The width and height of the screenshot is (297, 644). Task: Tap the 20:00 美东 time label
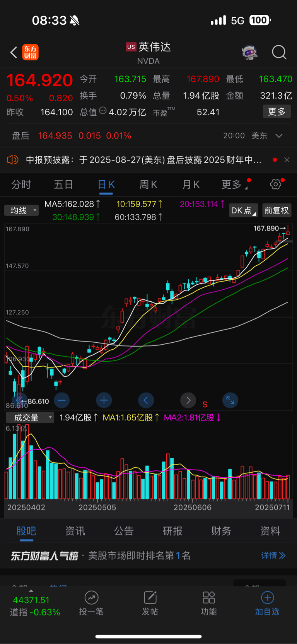coord(245,136)
